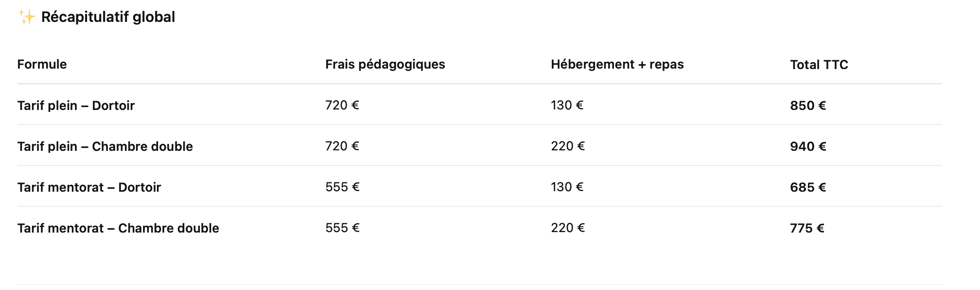Click 220 € in Tarif plein Chambre double row
The width and height of the screenshot is (980, 290).
tap(567, 146)
